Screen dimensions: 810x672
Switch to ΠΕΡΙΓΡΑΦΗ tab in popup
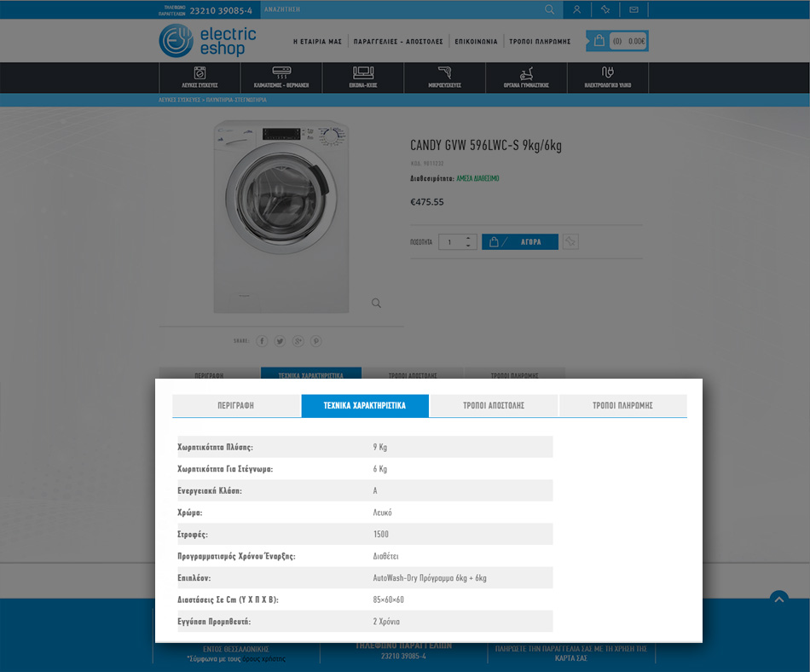point(236,405)
